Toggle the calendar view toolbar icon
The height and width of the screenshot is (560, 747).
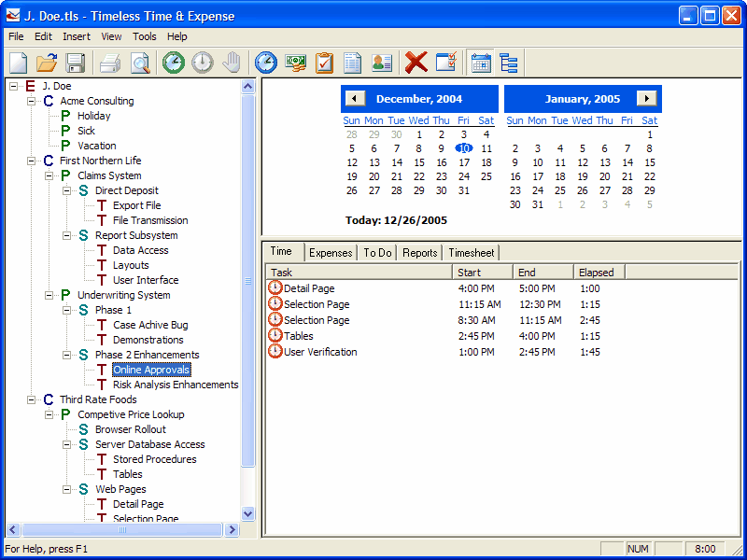[481, 63]
